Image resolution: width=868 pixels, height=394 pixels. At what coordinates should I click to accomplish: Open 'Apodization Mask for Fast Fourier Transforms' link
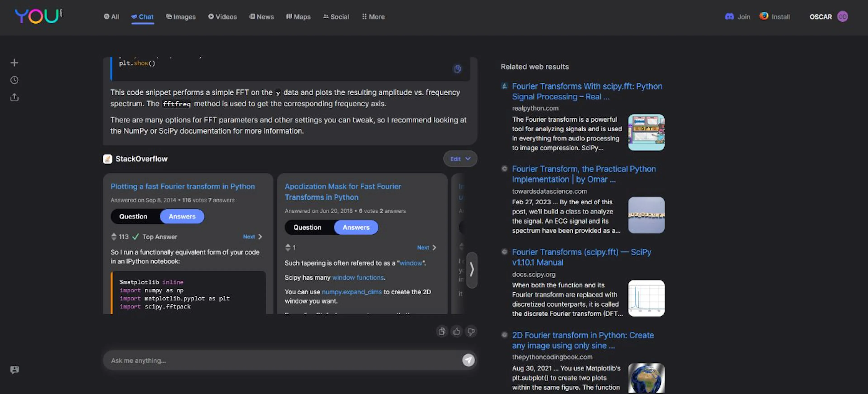click(x=343, y=192)
